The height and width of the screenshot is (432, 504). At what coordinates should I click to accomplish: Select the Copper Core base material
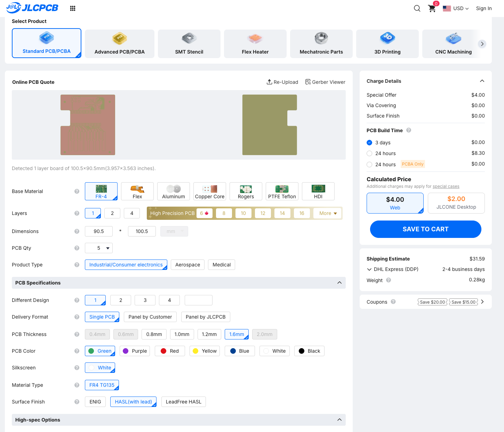[x=210, y=191]
